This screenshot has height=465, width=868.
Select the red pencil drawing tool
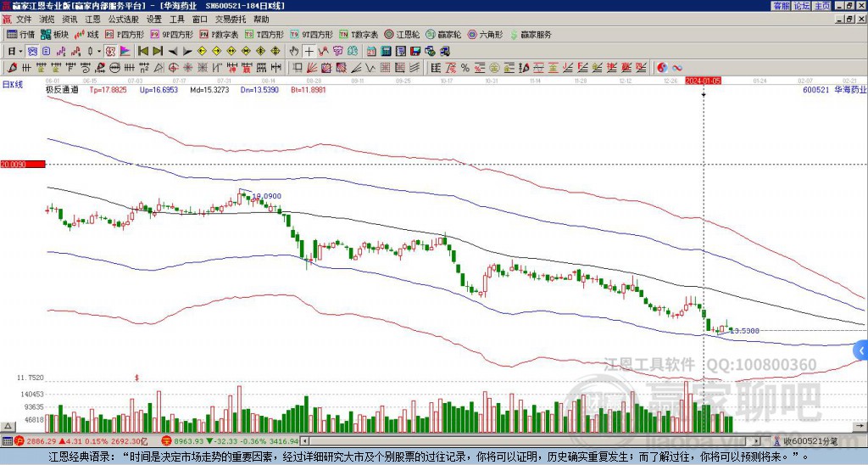[x=12, y=68]
